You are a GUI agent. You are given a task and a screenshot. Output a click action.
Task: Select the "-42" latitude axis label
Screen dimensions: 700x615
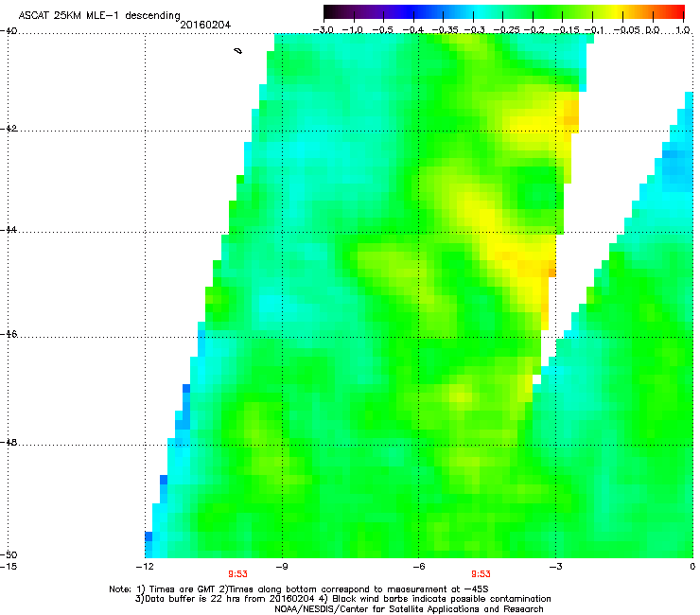(x=9, y=129)
